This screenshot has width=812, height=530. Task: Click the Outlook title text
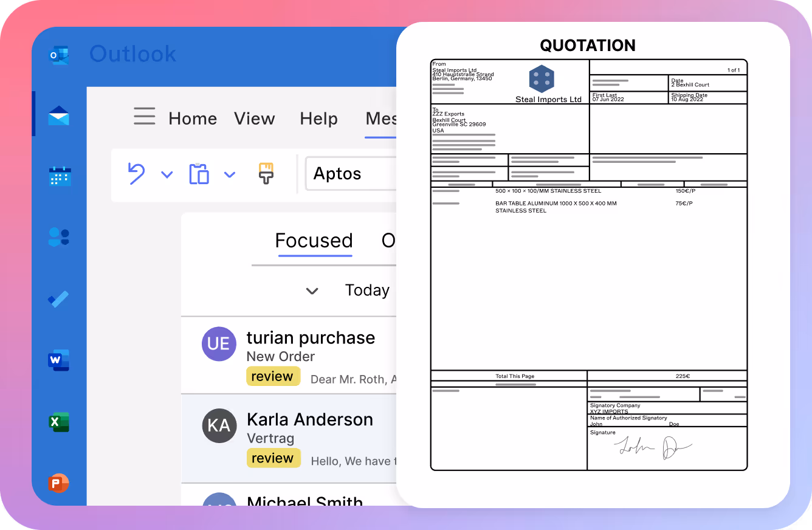tap(133, 54)
